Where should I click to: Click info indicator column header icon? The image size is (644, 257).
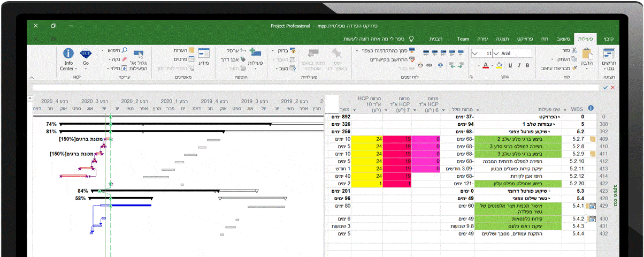pos(591,108)
